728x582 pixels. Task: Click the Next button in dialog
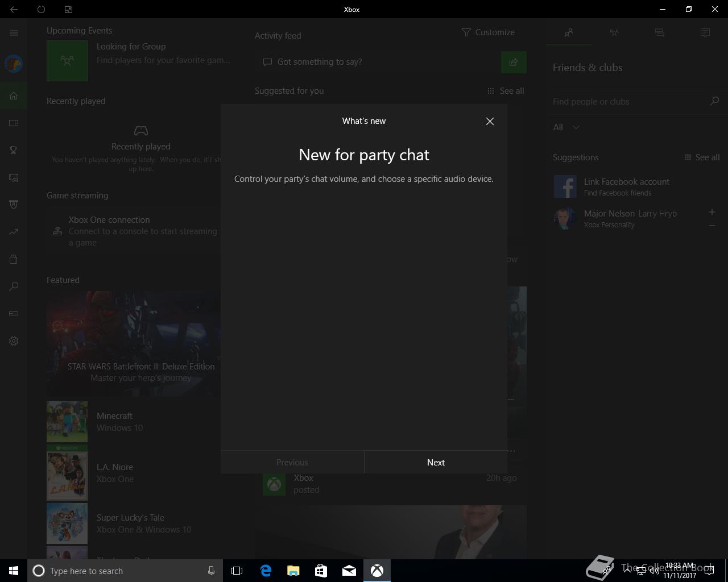point(436,462)
